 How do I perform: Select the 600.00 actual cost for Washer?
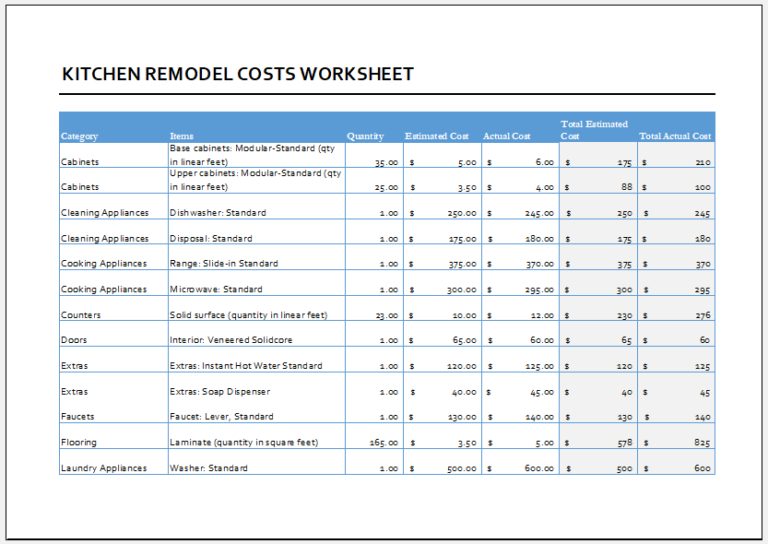(x=521, y=462)
